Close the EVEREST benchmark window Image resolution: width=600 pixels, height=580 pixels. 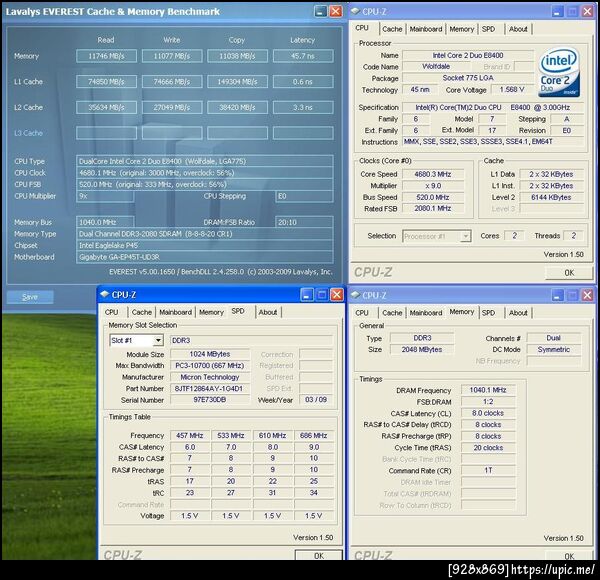click(x=336, y=11)
